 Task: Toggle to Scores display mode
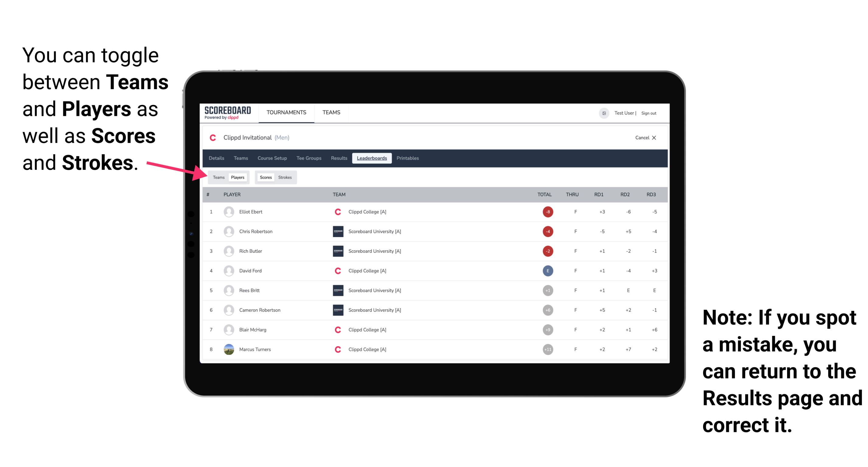tap(266, 177)
